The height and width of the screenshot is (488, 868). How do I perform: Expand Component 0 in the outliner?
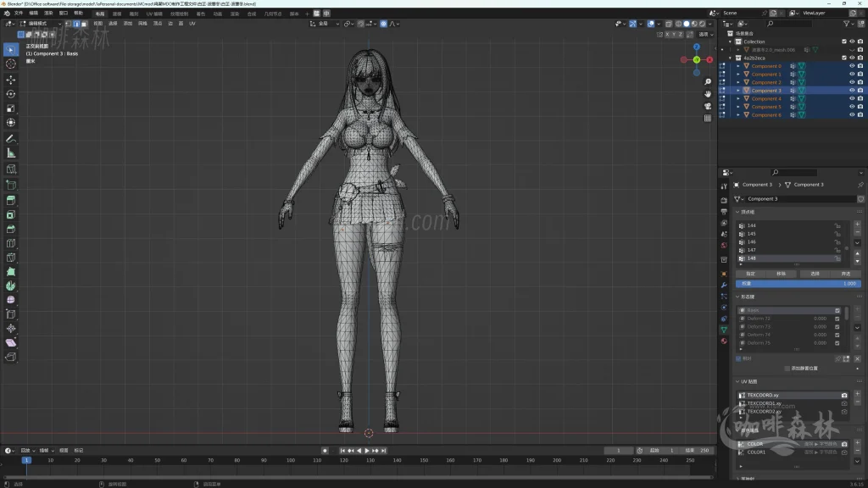[x=738, y=66]
